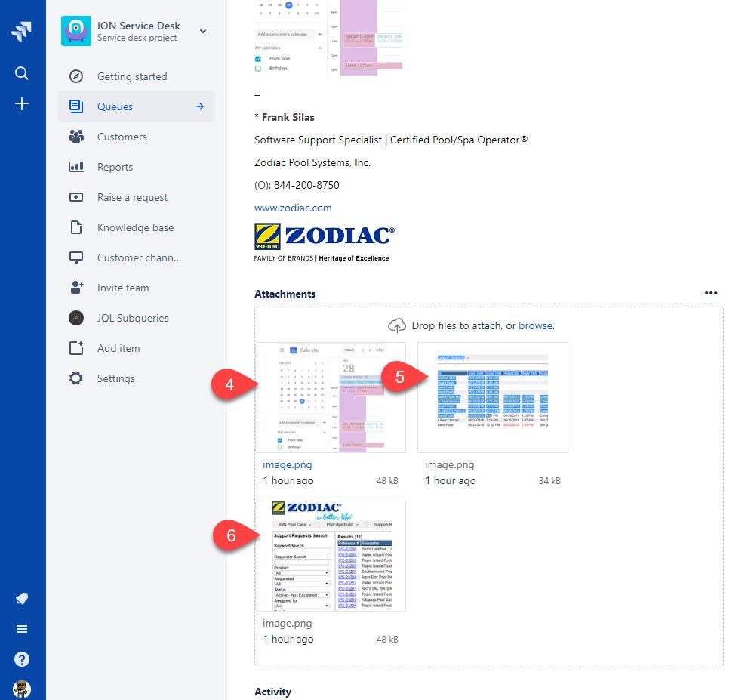Open the Customers page
Screen dimensions: 754x700
pyautogui.click(x=122, y=137)
